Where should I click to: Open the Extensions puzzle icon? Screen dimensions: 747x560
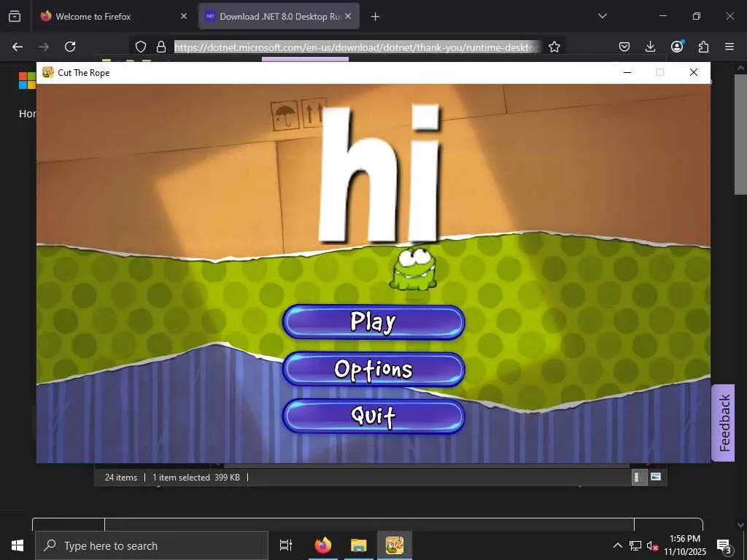703,47
